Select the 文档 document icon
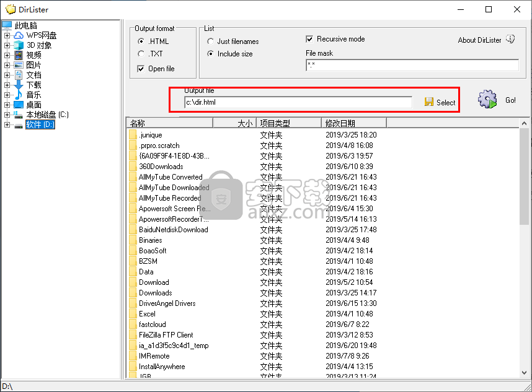Viewport: 532px width, 392px height. click(x=19, y=75)
